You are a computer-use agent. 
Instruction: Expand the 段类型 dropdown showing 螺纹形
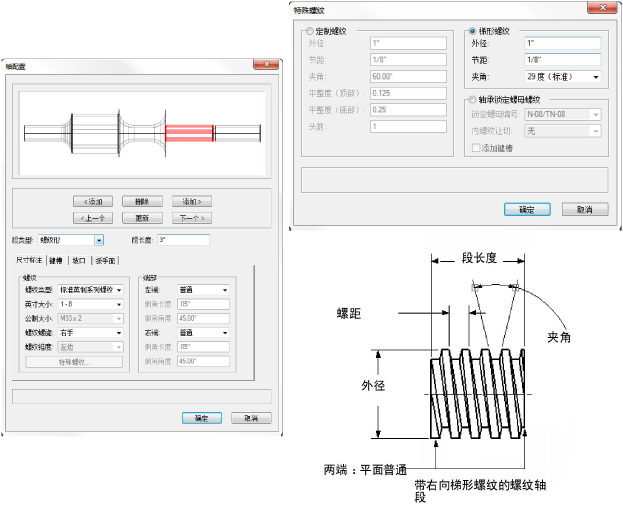point(99,240)
